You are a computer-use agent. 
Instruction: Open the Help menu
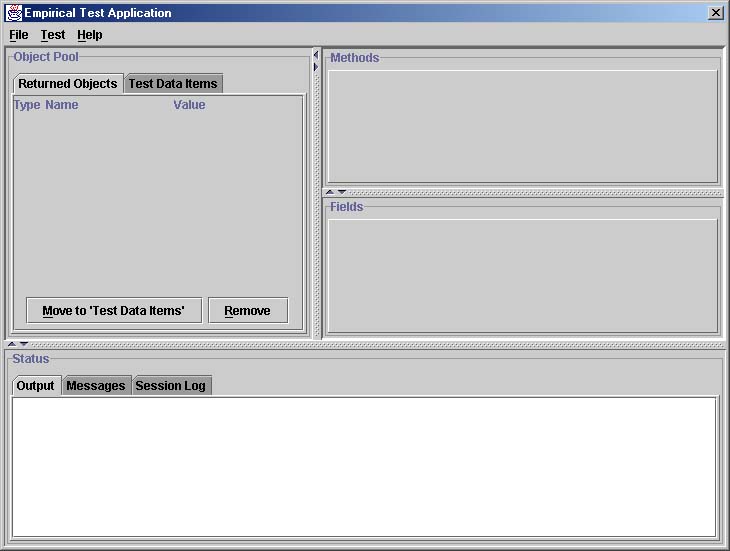(x=90, y=35)
